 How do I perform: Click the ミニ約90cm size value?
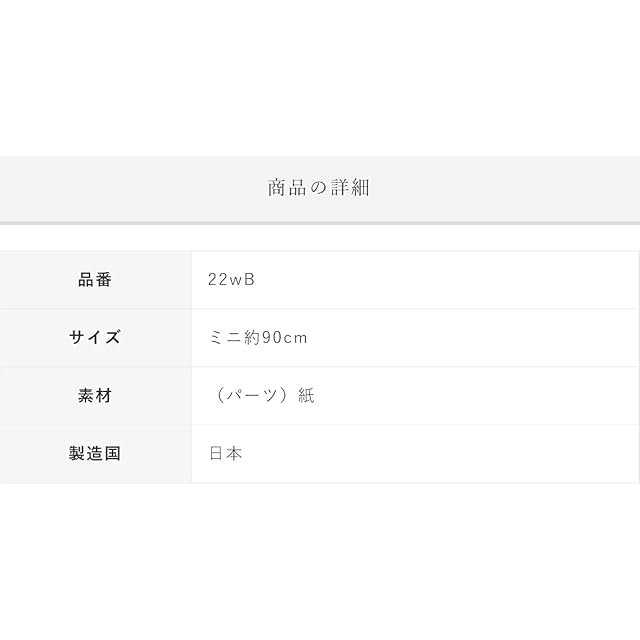(x=257, y=338)
